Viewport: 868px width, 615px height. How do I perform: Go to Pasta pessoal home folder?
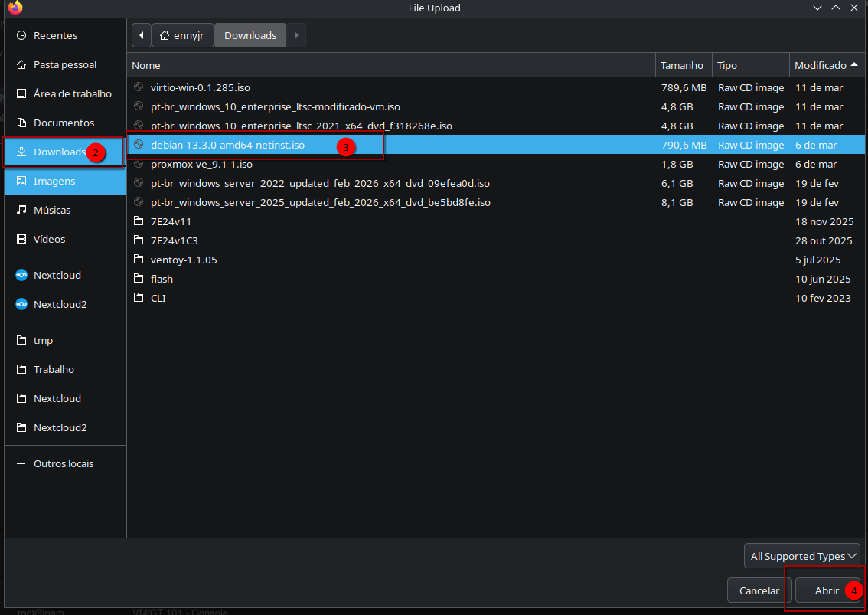(64, 64)
